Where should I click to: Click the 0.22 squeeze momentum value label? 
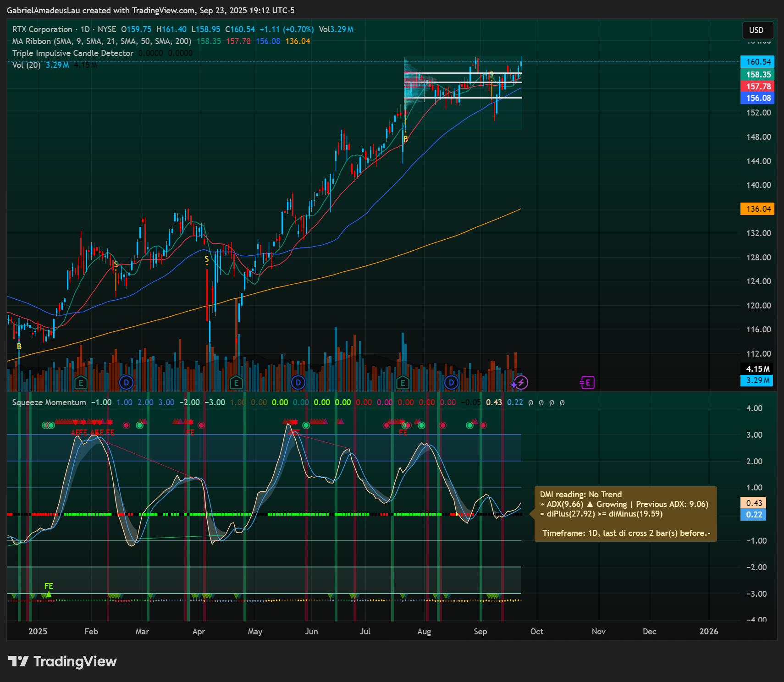point(753,515)
